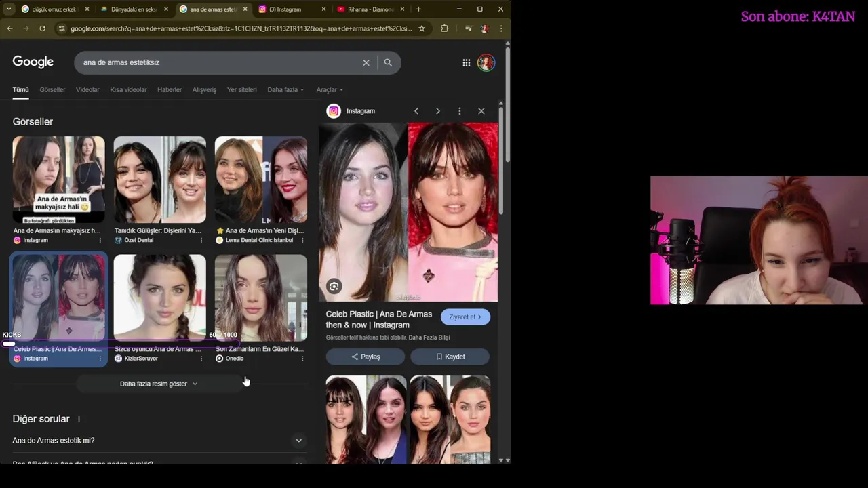Open the browser extensions puzzle icon
Image resolution: width=868 pixels, height=488 pixels.
click(x=445, y=28)
